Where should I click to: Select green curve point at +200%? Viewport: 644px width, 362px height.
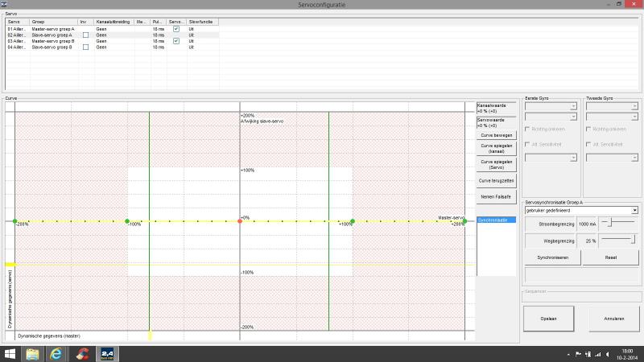point(464,221)
